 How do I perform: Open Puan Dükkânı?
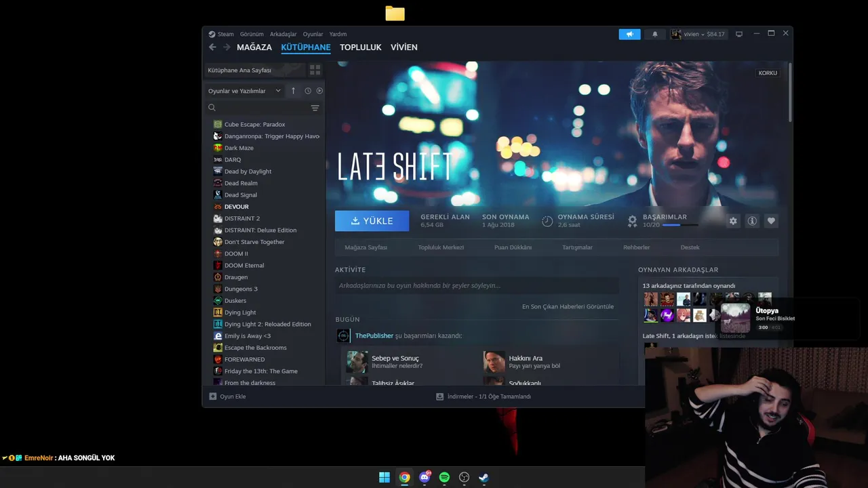pos(513,247)
